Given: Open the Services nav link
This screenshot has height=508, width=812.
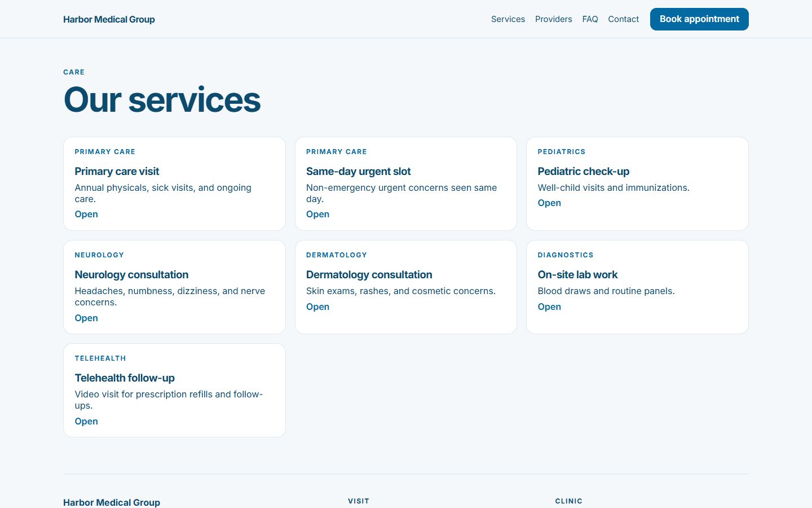Looking at the screenshot, I should coord(508,19).
